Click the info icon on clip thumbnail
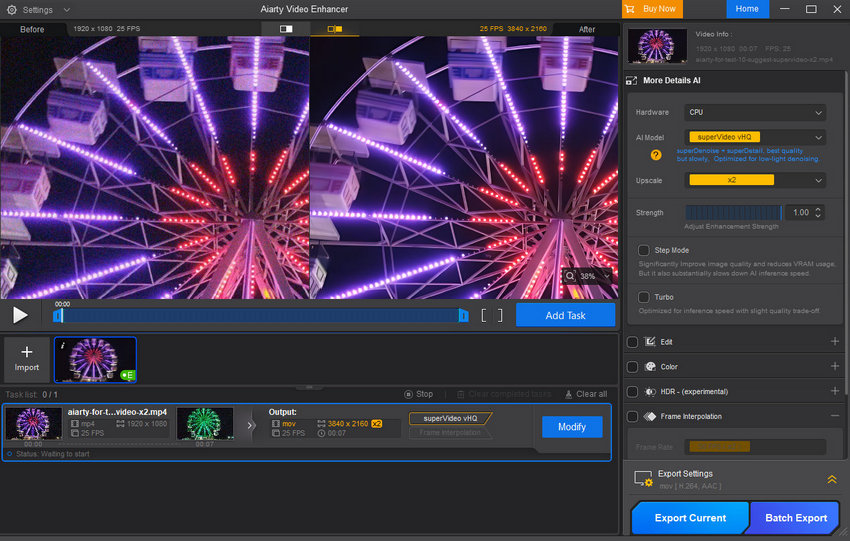Screen dimensions: 850x541 (63, 345)
